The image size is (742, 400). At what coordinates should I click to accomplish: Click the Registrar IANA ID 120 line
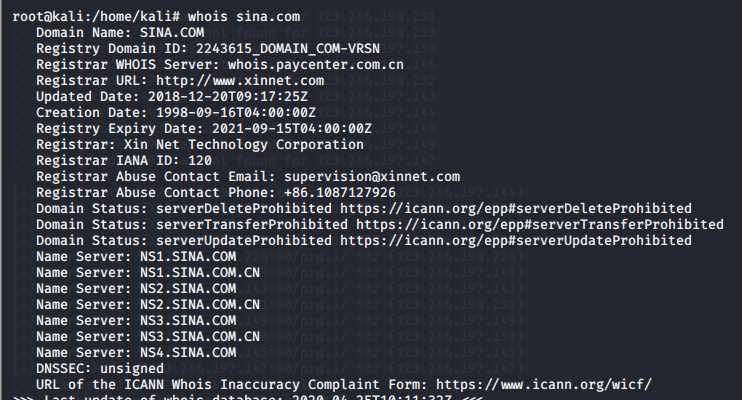pos(124,160)
